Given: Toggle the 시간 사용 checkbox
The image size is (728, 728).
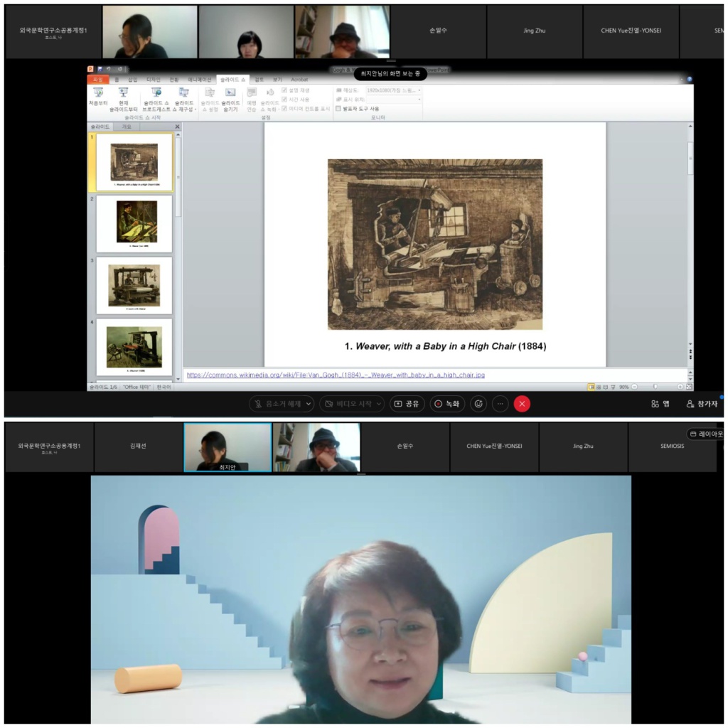Looking at the screenshot, I should pos(284,100).
